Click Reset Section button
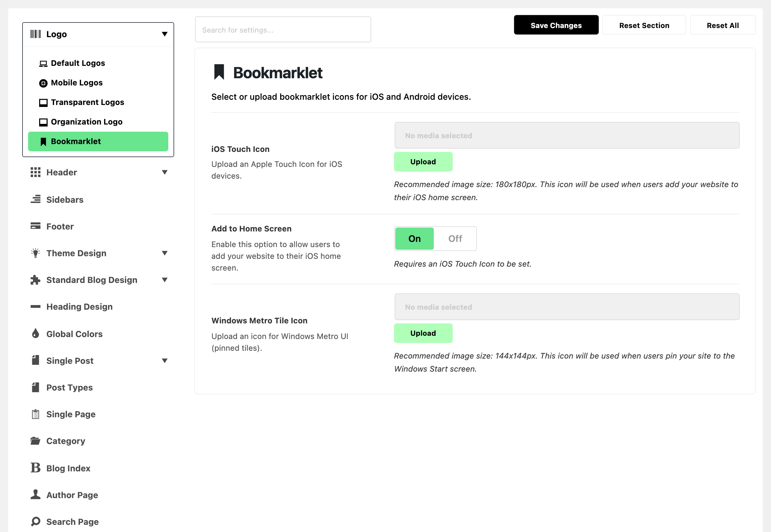This screenshot has height=532, width=771. pos(644,25)
